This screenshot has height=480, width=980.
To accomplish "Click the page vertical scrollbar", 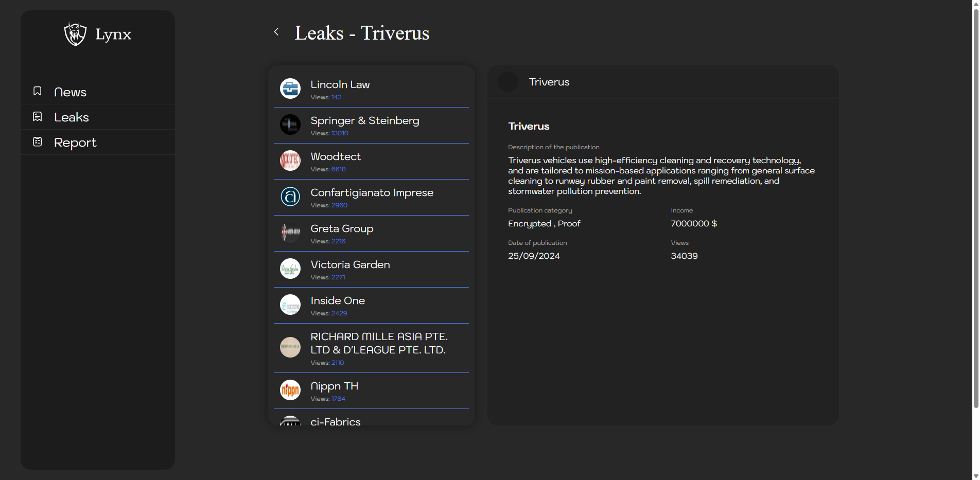I will point(975,206).
